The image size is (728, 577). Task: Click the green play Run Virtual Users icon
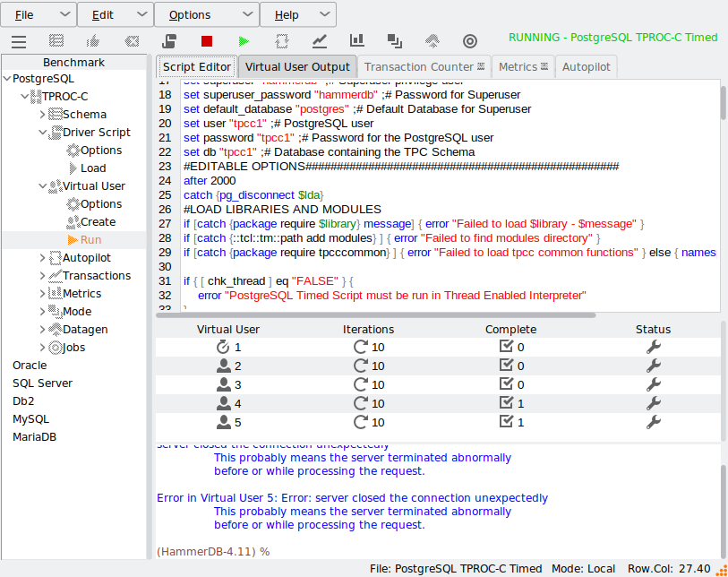(244, 41)
